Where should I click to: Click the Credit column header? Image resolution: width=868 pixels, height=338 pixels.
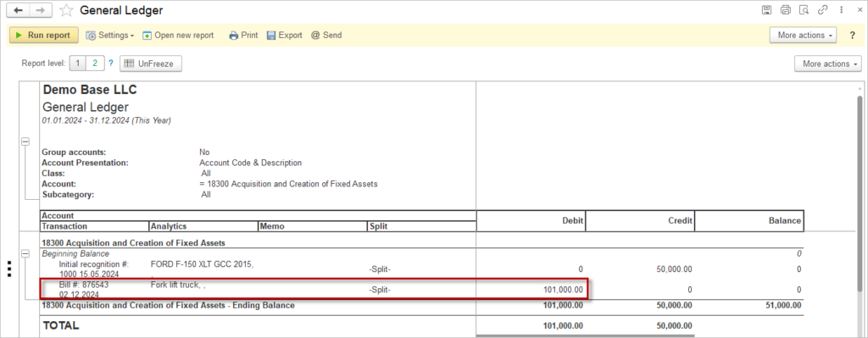click(x=640, y=220)
